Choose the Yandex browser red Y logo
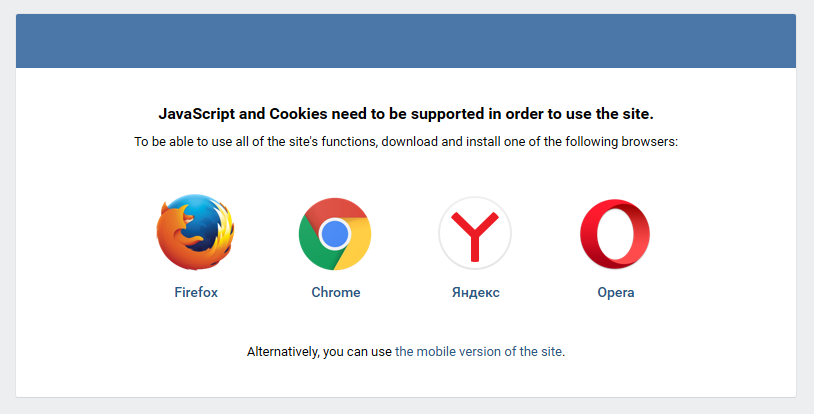Viewport: 814px width, 414px height. [x=475, y=233]
